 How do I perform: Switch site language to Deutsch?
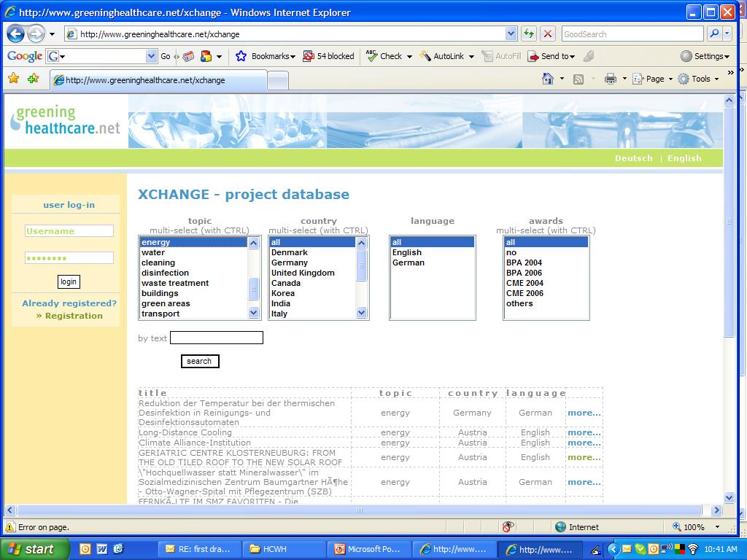[634, 158]
